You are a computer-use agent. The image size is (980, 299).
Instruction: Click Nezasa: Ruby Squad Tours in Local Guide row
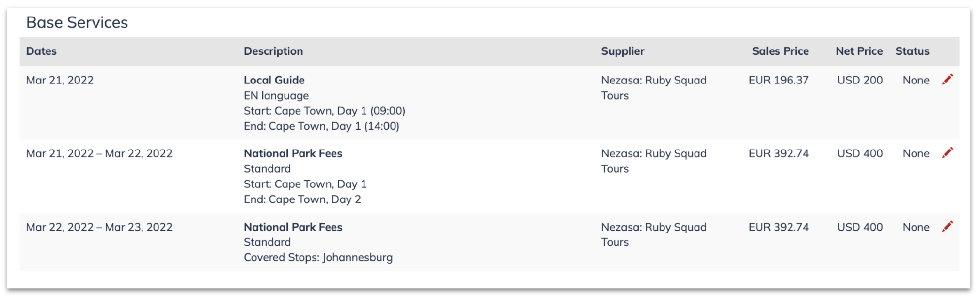[654, 88]
